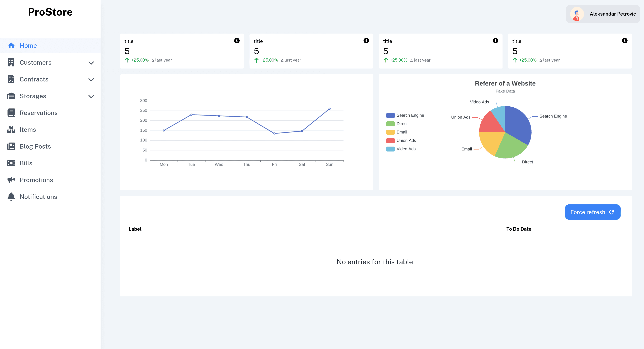Toggle Direct legend swatch

[x=390, y=124]
